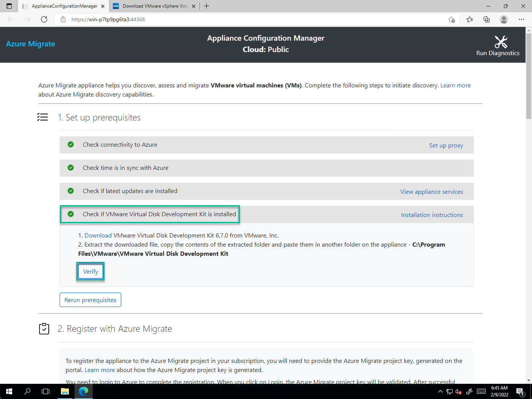Click the Register clipboard icon
The width and height of the screenshot is (532, 399).
(x=44, y=328)
